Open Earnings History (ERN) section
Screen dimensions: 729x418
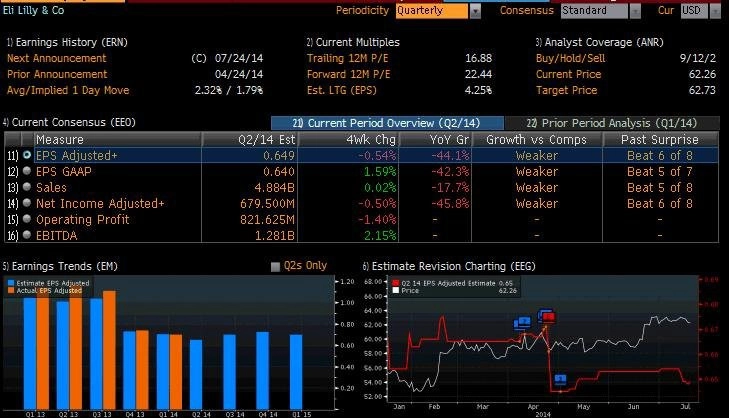pyautogui.click(x=67, y=42)
